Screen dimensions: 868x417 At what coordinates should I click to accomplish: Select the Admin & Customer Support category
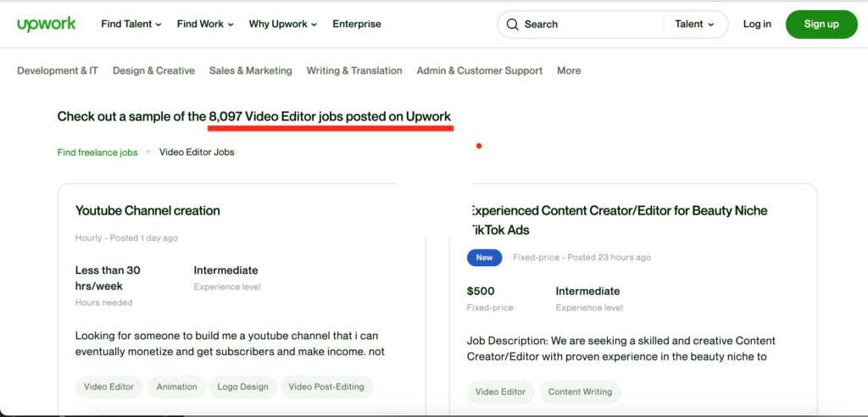480,70
